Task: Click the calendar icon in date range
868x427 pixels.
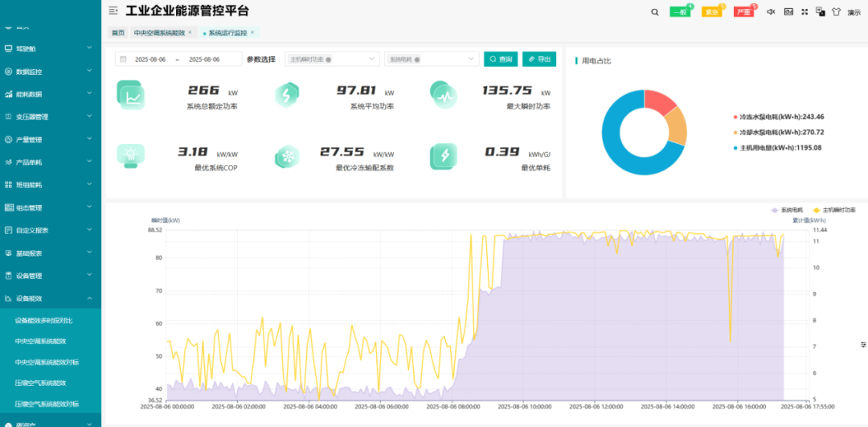Action: click(x=123, y=60)
